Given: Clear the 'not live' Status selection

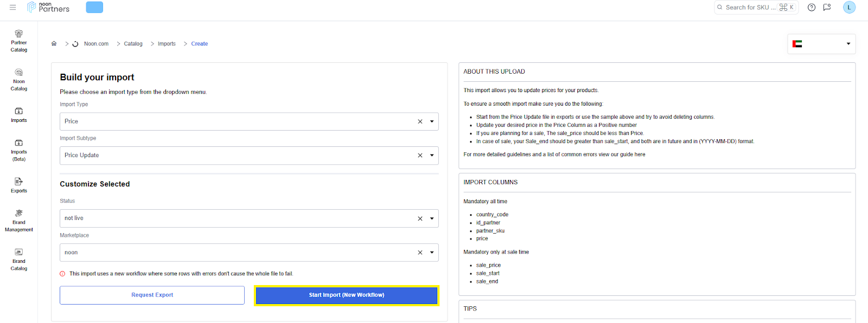Looking at the screenshot, I should tap(420, 218).
